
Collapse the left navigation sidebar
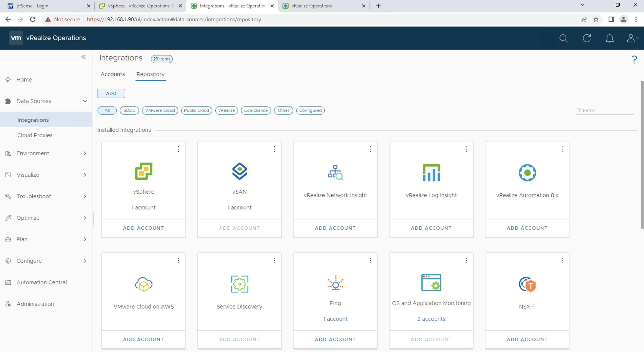click(83, 57)
